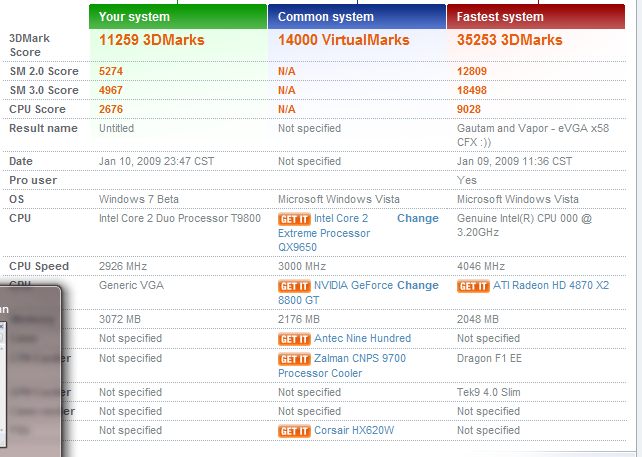642x457 pixels.
Task: Click fastest system SM 2.0 value 12809
Action: coord(472,71)
